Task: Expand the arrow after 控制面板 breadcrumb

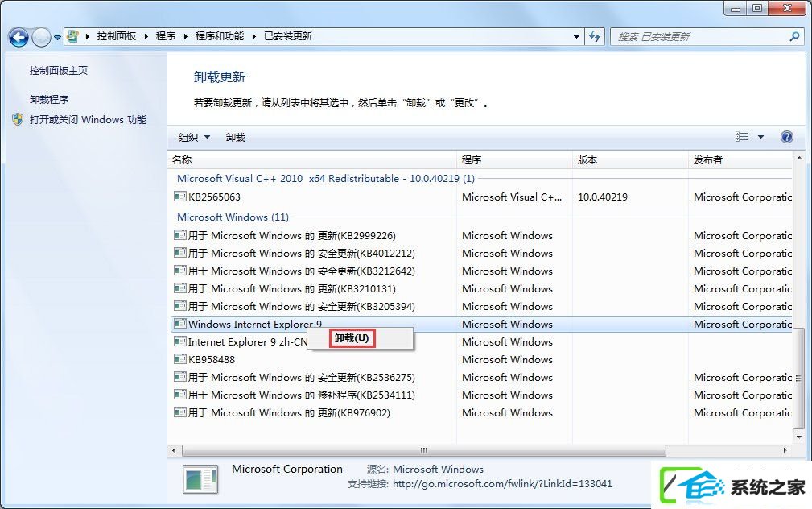Action: [146, 36]
